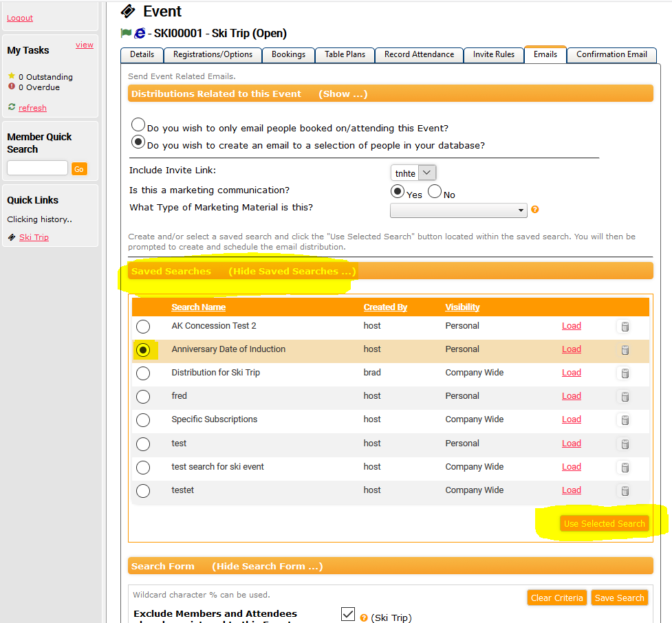Collapse the Saved Searches section

(x=292, y=271)
